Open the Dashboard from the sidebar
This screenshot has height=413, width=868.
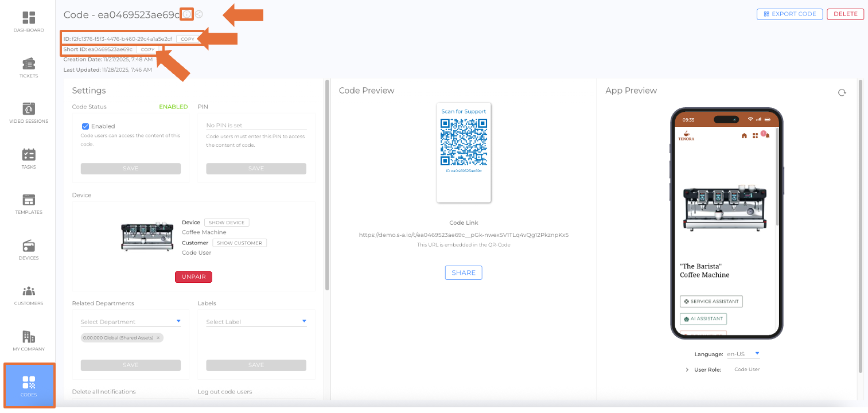click(x=28, y=22)
